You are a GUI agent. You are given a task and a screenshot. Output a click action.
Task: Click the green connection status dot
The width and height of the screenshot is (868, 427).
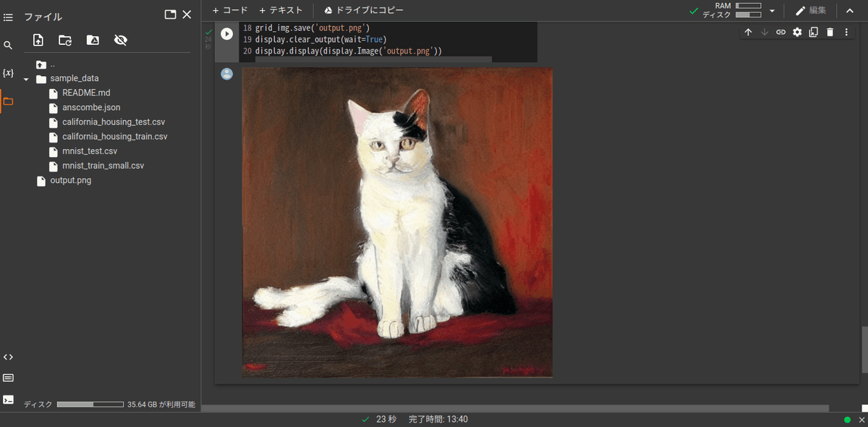tap(847, 420)
